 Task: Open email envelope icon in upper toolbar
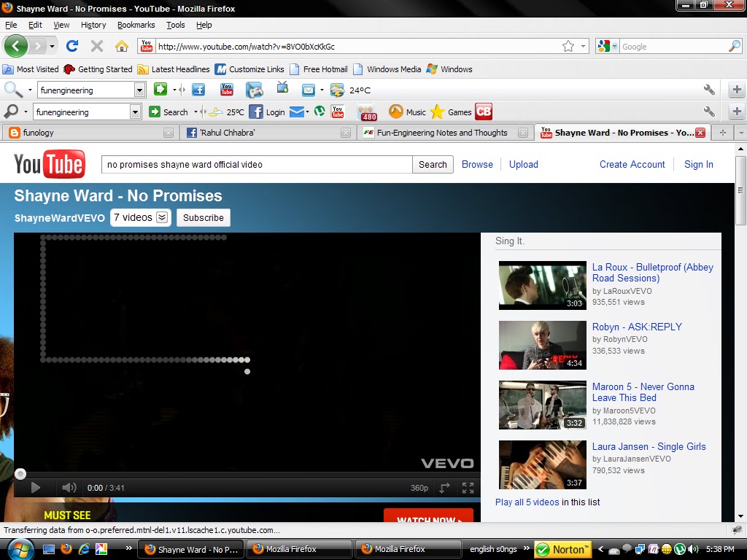tap(309, 90)
